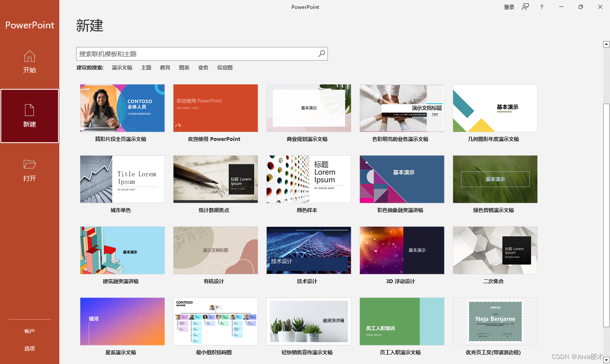
Task: Pick the 星系演示文稿 template
Action: point(122,321)
